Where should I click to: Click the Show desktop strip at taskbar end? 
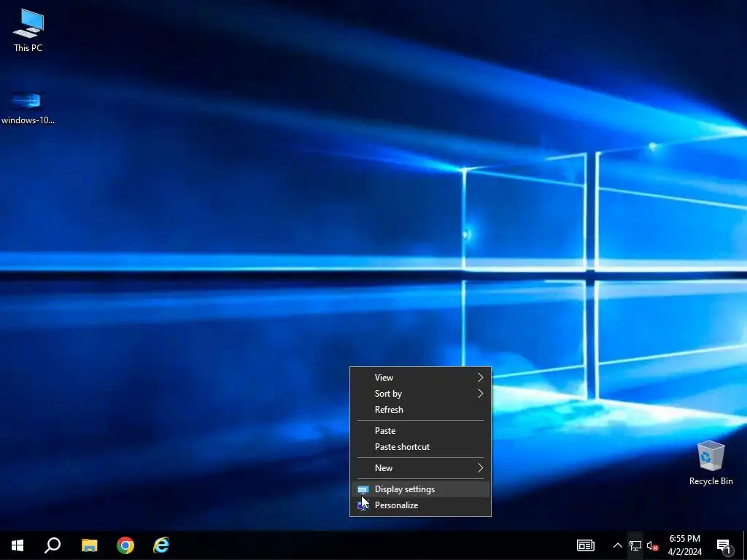[744, 545]
